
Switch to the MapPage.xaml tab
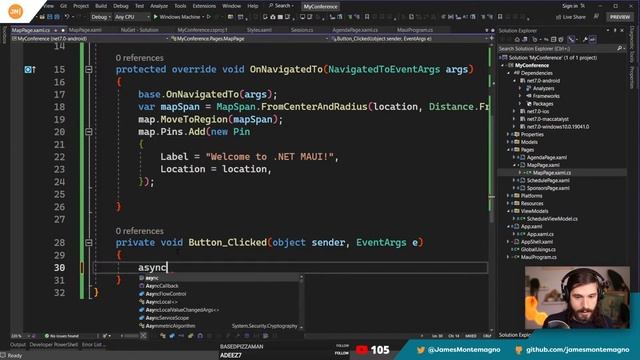tap(85, 30)
